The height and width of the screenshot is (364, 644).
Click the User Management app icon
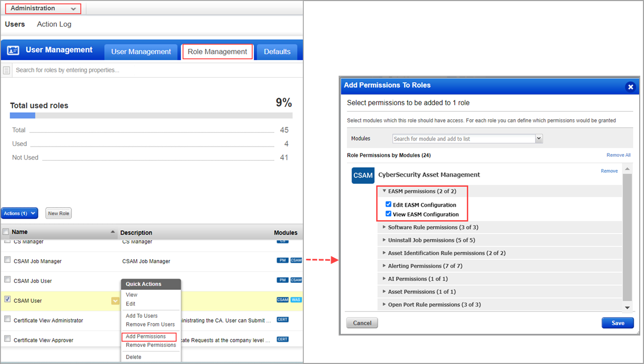[12, 49]
